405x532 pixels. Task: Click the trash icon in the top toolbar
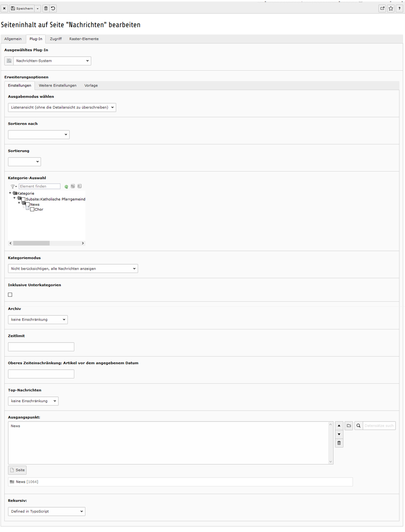[46, 8]
